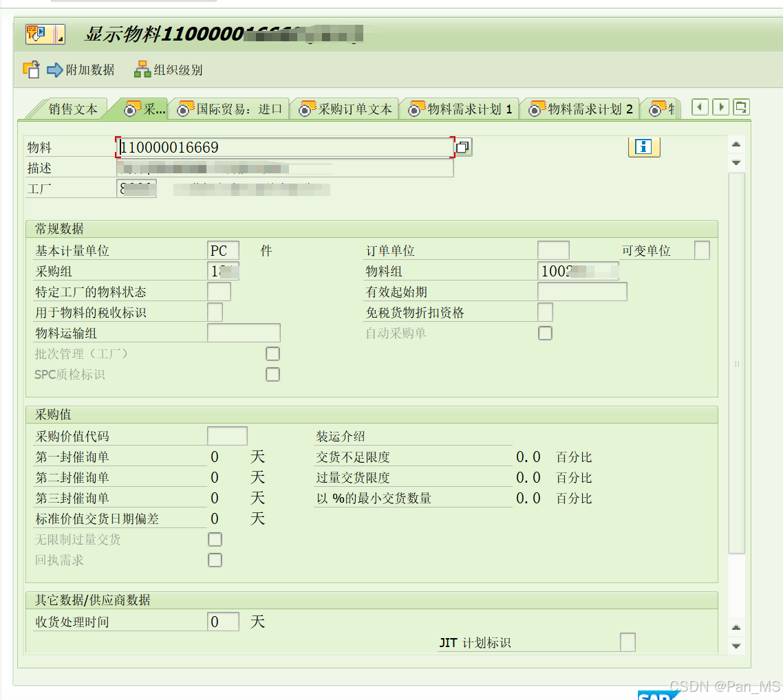Image resolution: width=783 pixels, height=700 pixels.
Task: Click the 物料组 material group field
Action: point(578,271)
